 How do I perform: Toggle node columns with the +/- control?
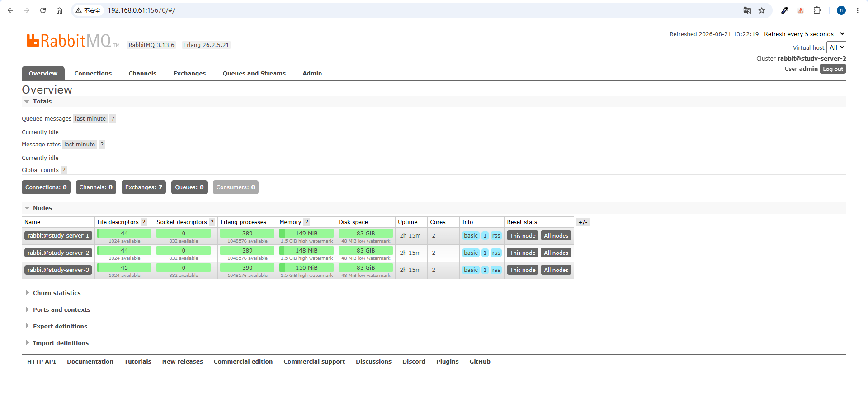click(583, 222)
